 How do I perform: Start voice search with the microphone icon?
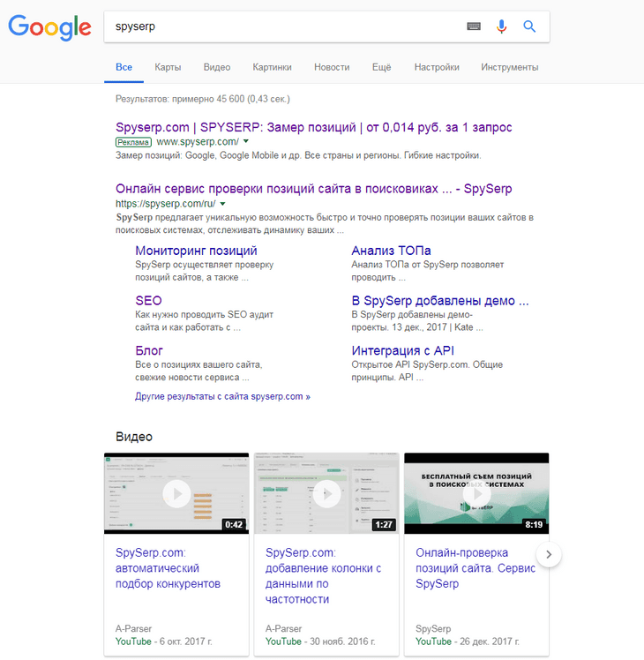[501, 26]
